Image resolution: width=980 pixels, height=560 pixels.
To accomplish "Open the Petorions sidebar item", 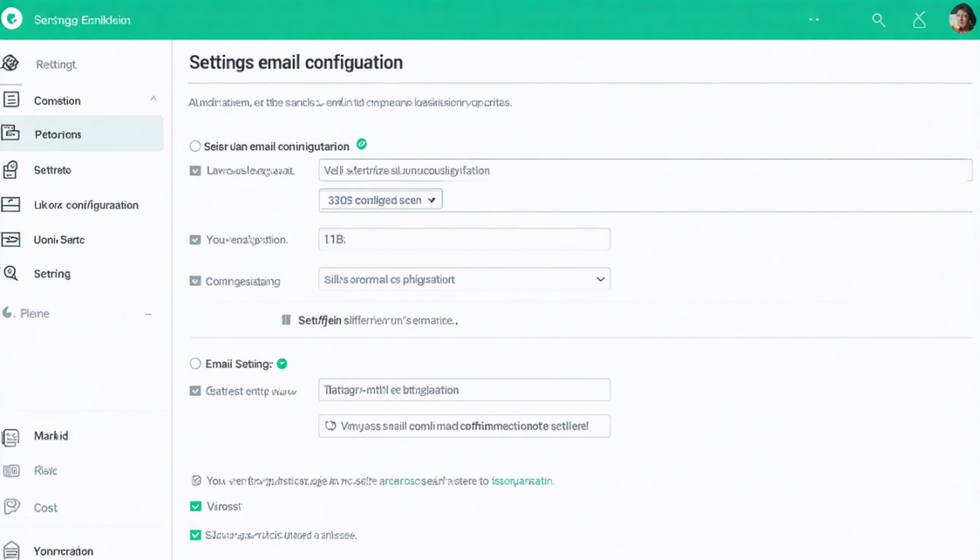I will click(x=82, y=134).
